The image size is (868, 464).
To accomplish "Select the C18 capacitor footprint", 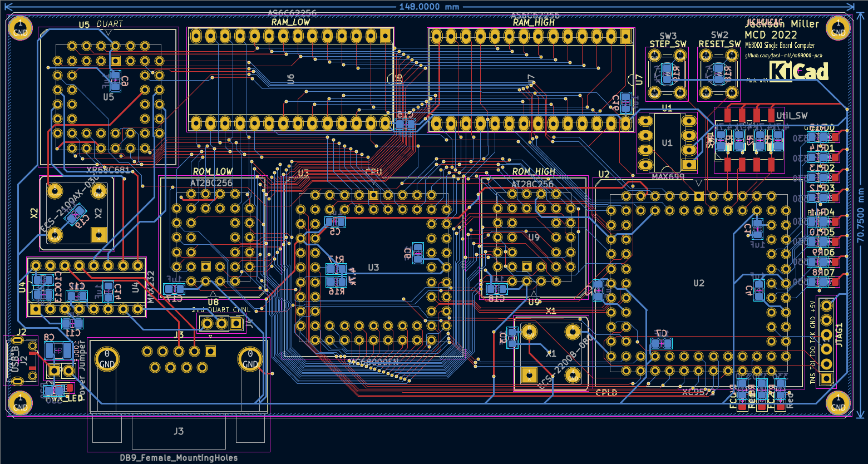I will (x=496, y=289).
